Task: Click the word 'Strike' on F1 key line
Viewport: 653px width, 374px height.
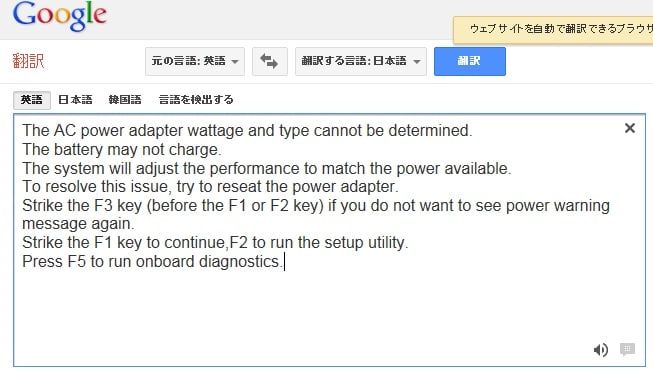Action: pos(42,242)
